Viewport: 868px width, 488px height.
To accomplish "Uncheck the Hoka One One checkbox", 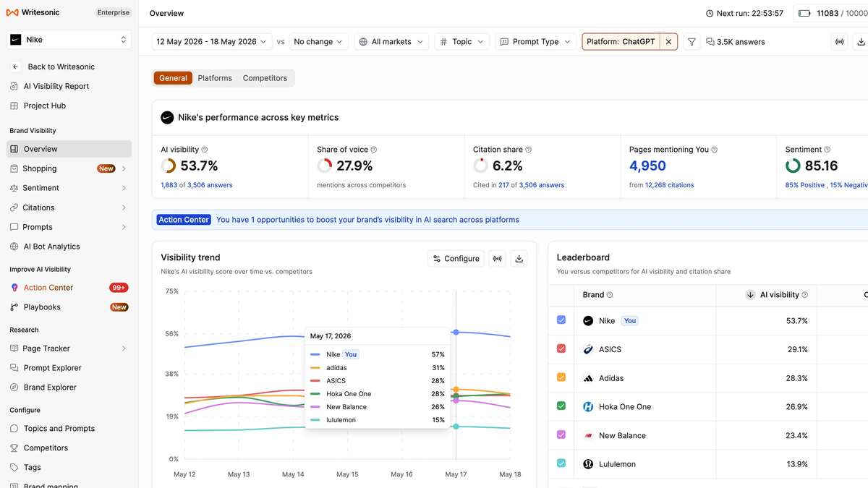I will [x=561, y=406].
